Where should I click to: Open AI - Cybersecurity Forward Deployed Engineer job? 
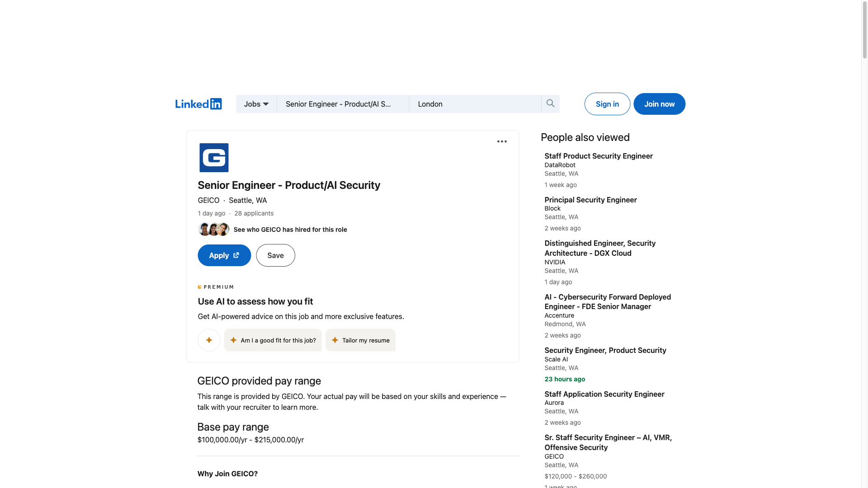[x=608, y=301]
